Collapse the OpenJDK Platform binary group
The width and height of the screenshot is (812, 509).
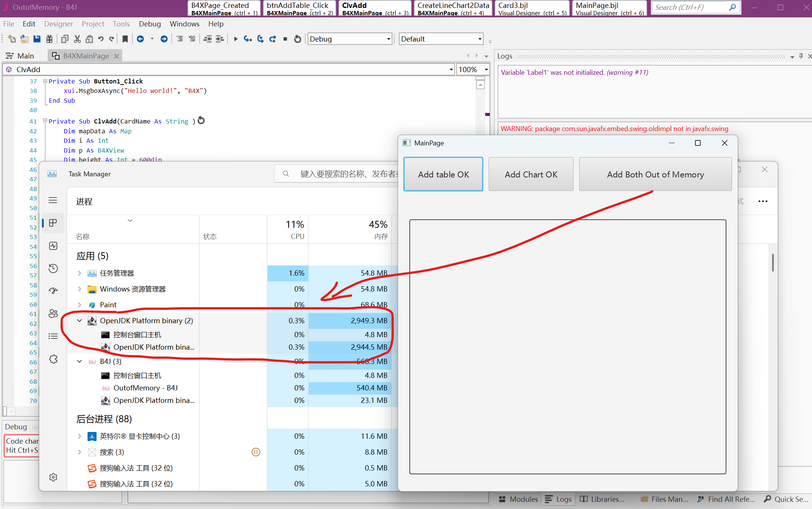pos(80,321)
